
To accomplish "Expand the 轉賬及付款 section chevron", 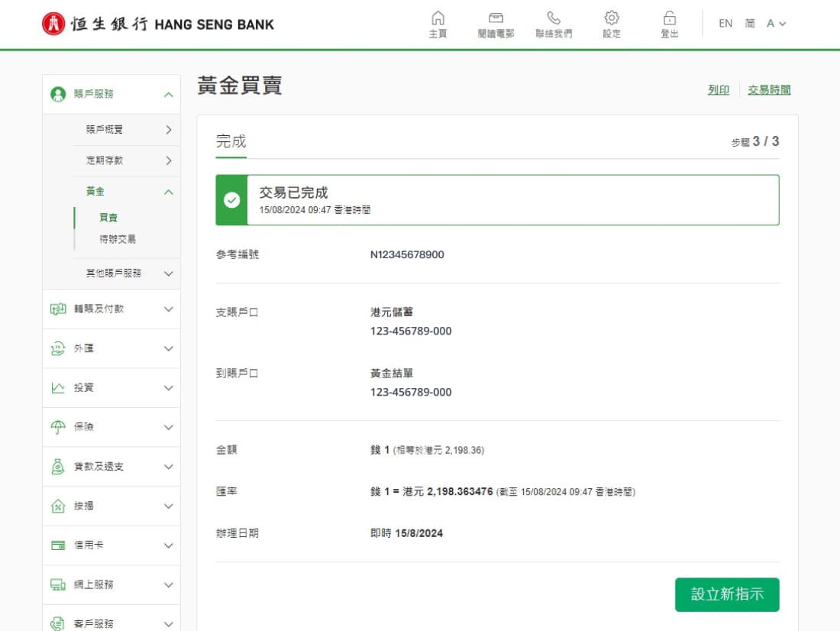I will pyautogui.click(x=169, y=309).
